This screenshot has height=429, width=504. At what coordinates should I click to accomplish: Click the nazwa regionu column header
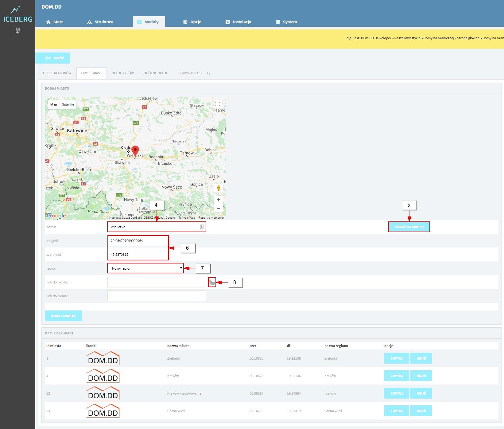click(x=336, y=346)
